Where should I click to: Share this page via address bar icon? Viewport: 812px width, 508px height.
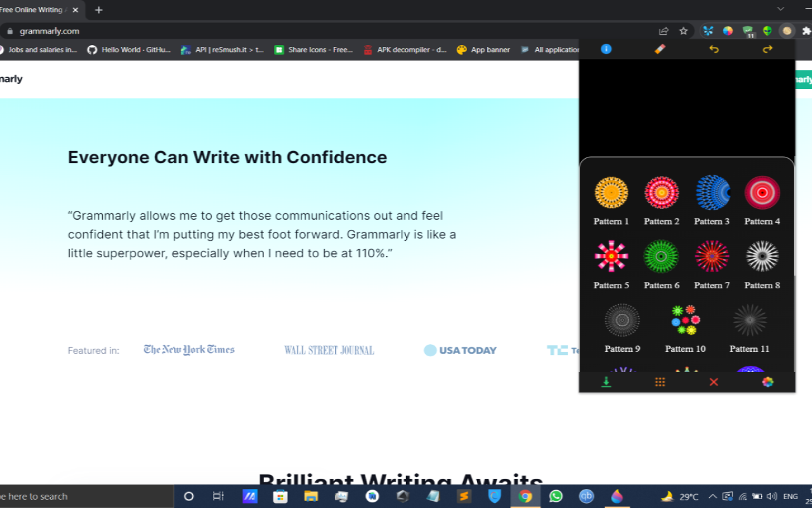664,30
